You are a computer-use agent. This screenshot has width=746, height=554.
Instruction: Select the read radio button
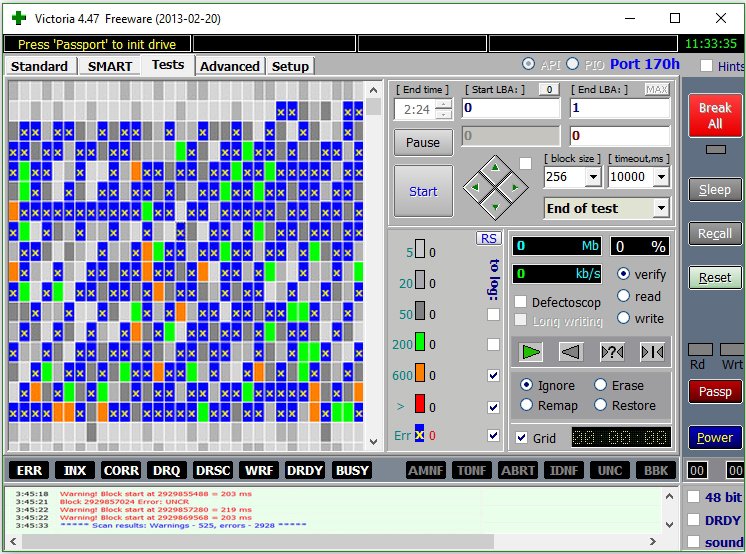coord(624,296)
